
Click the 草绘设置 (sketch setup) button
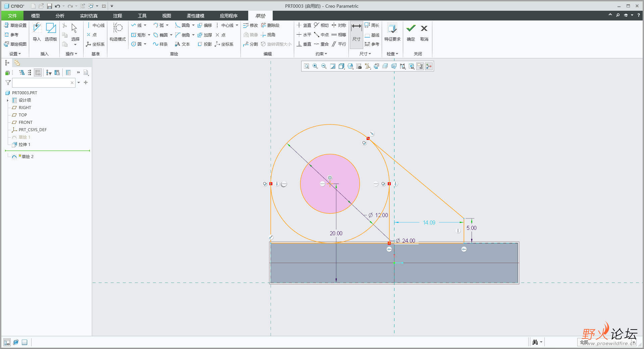pos(15,26)
